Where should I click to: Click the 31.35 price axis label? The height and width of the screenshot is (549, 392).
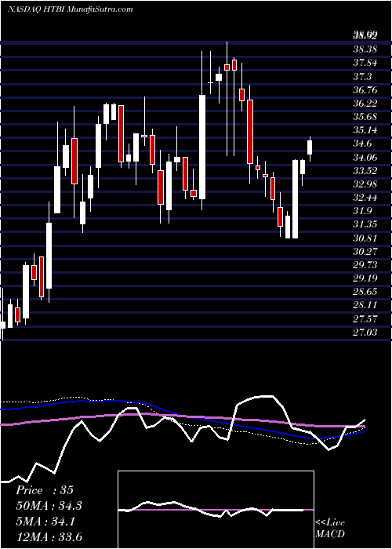click(365, 224)
